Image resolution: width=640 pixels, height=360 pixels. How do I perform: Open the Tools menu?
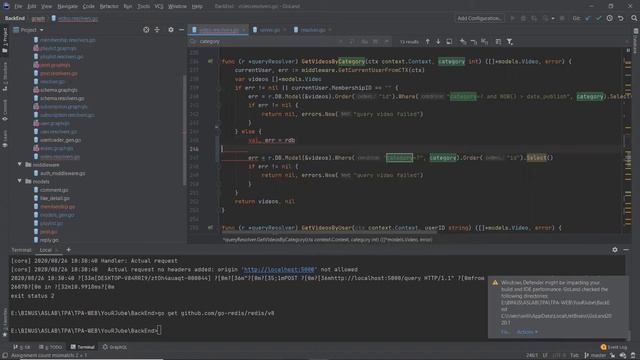click(x=143, y=7)
